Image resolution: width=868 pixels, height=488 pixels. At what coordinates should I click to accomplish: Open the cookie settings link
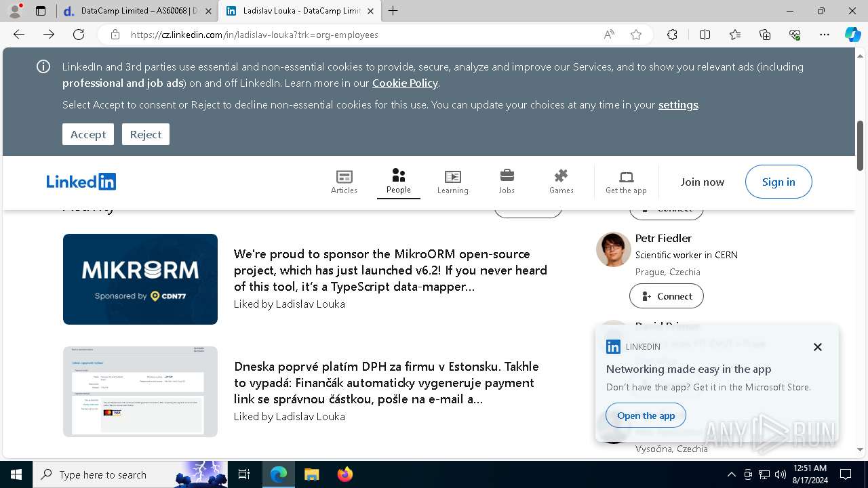tap(678, 104)
